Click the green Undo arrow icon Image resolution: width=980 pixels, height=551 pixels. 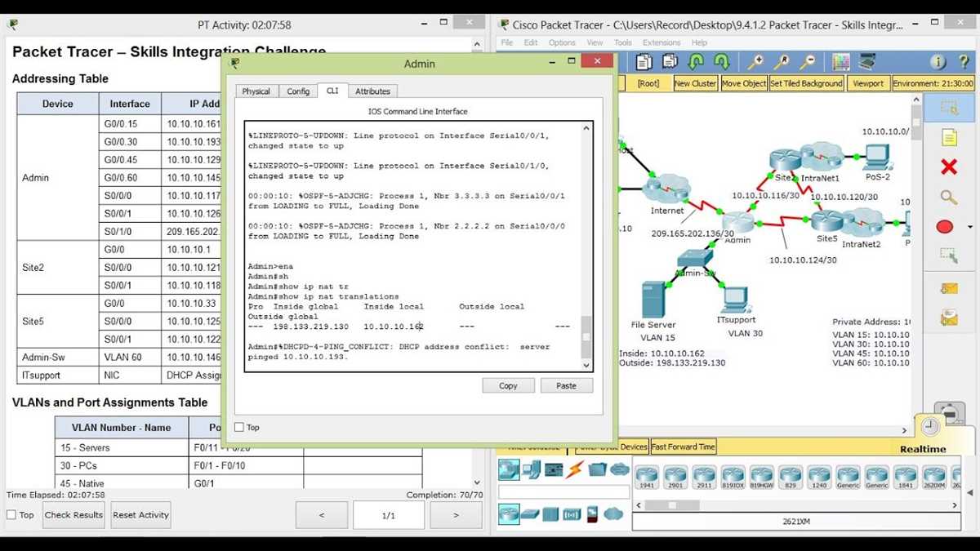tap(696, 62)
